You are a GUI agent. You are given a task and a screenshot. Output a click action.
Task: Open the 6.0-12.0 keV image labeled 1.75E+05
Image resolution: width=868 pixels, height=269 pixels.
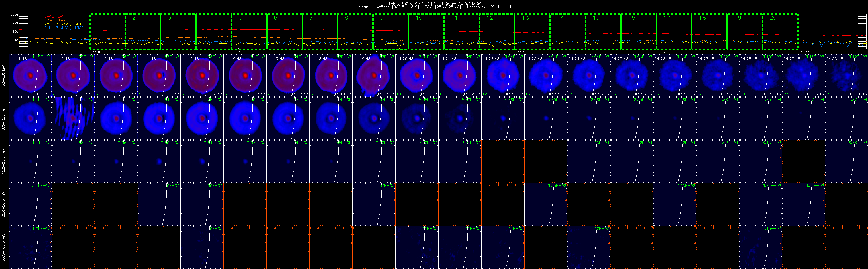[x=202, y=118]
